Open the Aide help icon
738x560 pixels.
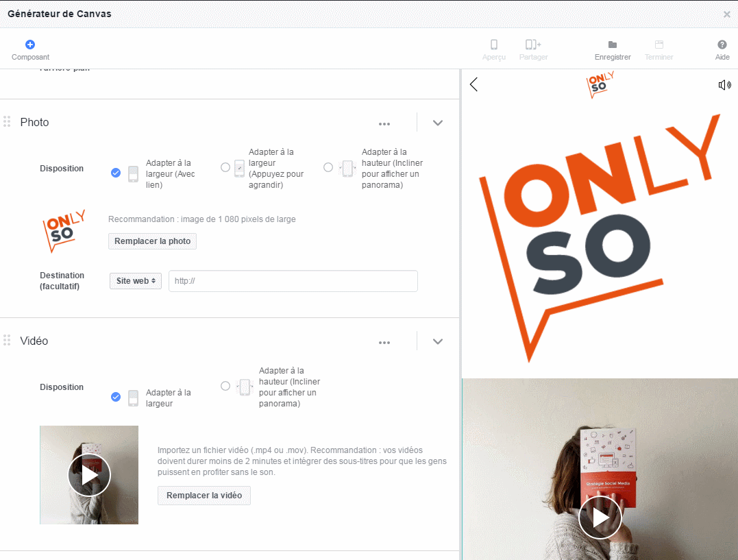[x=722, y=45]
